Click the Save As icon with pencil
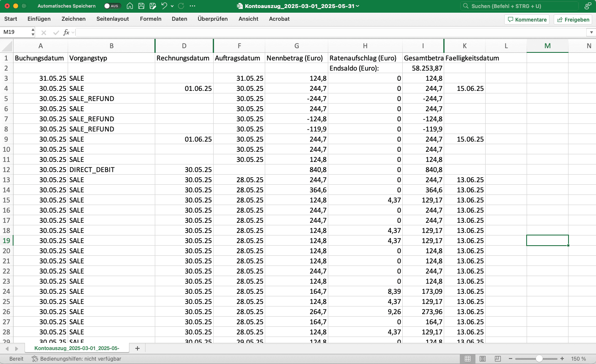Screen dimensions: 596x364 [x=153, y=6]
